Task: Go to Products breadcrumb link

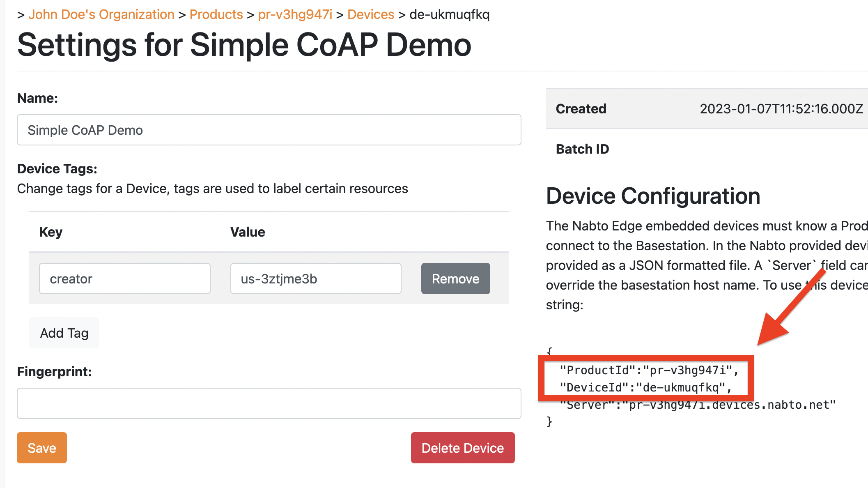Action: (x=216, y=14)
